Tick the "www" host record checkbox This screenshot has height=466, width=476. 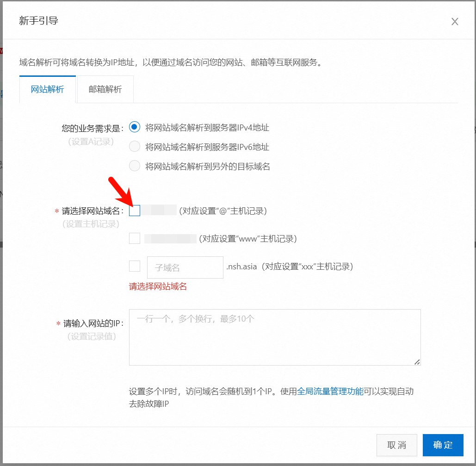tap(135, 239)
